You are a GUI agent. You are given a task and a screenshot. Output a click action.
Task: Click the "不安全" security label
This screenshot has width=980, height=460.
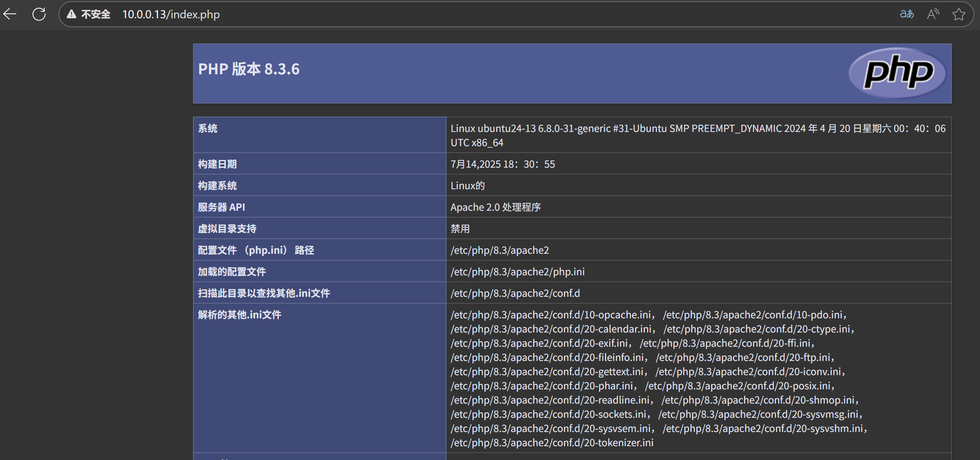coord(96,14)
